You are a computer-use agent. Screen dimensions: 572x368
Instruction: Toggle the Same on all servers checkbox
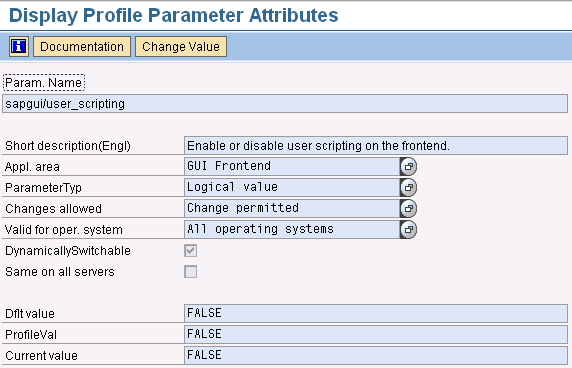191,272
